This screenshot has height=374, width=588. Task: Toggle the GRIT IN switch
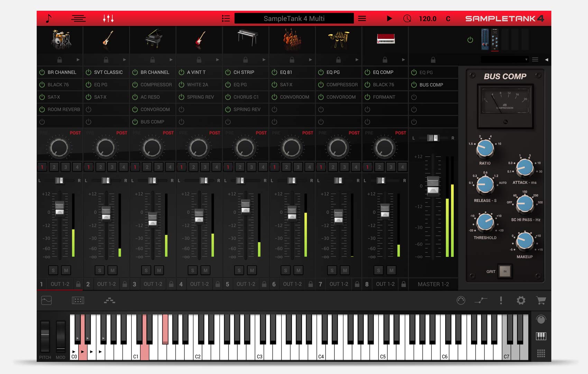point(505,271)
